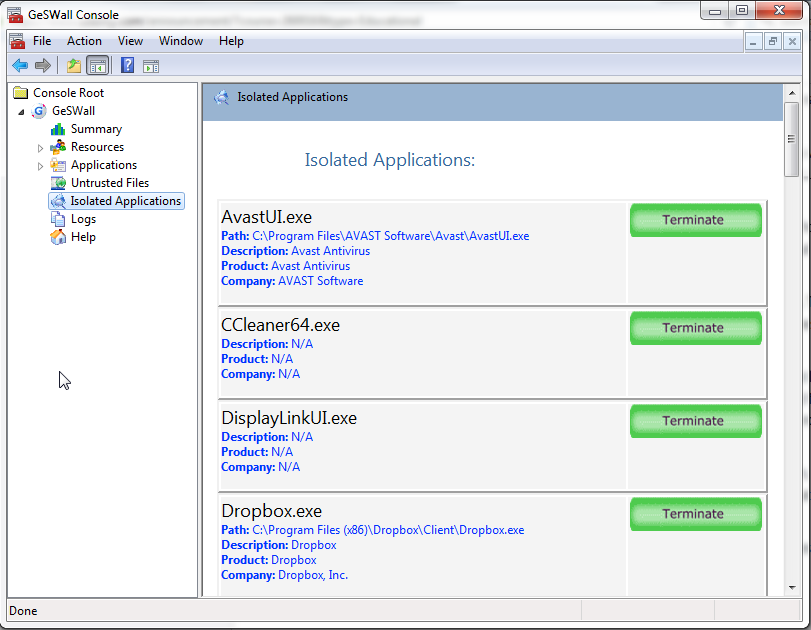The image size is (811, 630).
Task: Click the Done status bar text
Action: (23, 611)
